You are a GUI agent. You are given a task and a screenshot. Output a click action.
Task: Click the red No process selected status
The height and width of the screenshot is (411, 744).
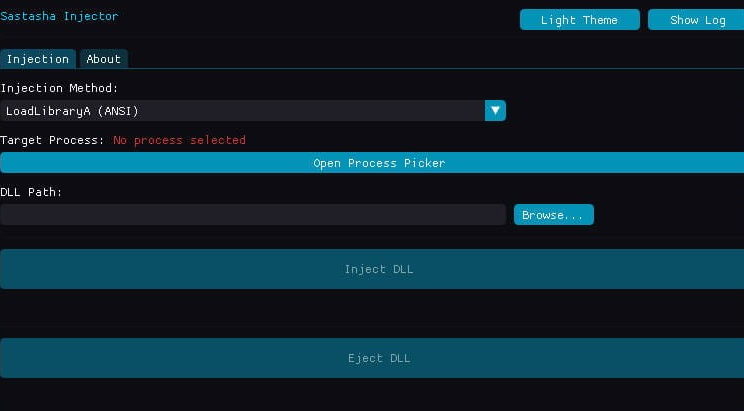pos(179,140)
